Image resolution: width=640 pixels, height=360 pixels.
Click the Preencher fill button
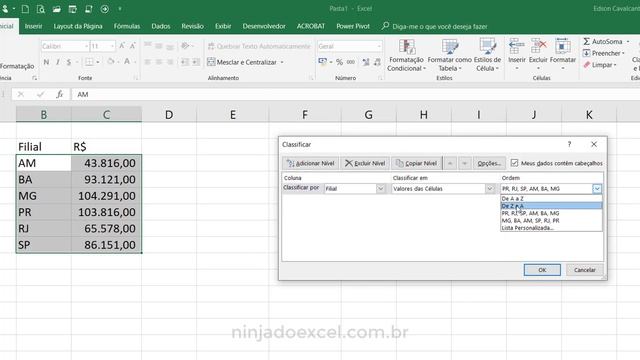coord(604,53)
